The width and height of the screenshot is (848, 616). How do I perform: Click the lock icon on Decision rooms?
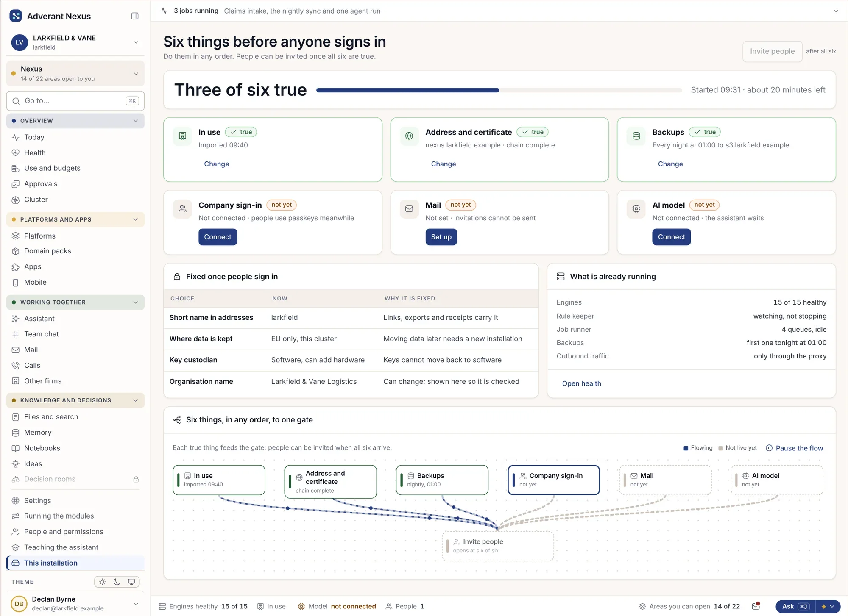[136, 479]
